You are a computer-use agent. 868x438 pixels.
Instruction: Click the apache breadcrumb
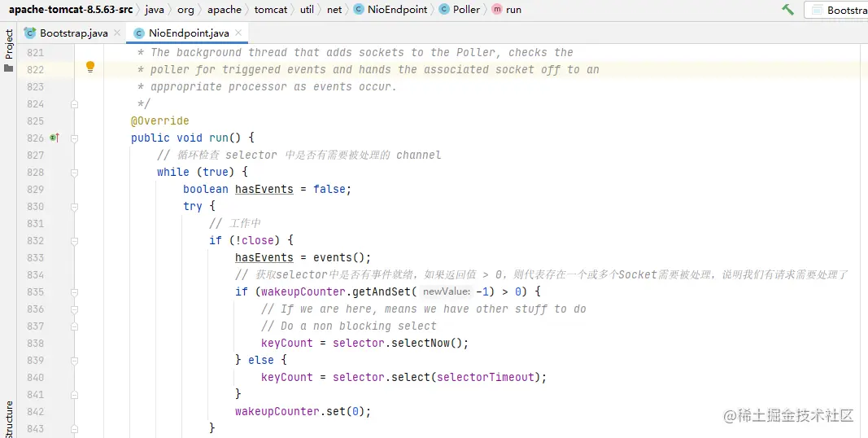(225, 10)
